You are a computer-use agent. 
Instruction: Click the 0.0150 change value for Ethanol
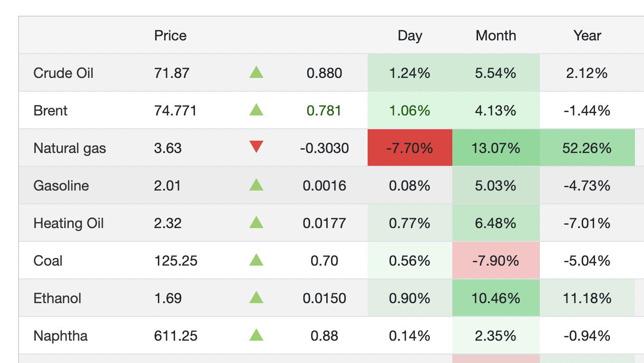pyautogui.click(x=324, y=298)
